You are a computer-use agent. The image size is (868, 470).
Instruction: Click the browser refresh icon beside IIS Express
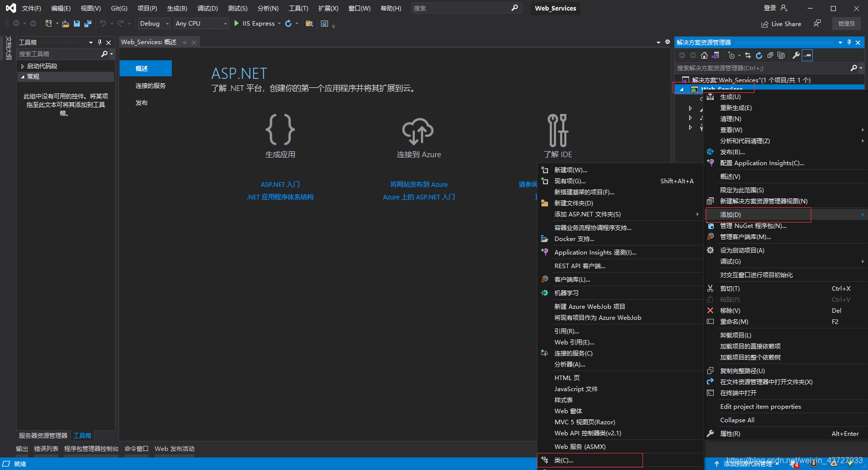pyautogui.click(x=288, y=24)
